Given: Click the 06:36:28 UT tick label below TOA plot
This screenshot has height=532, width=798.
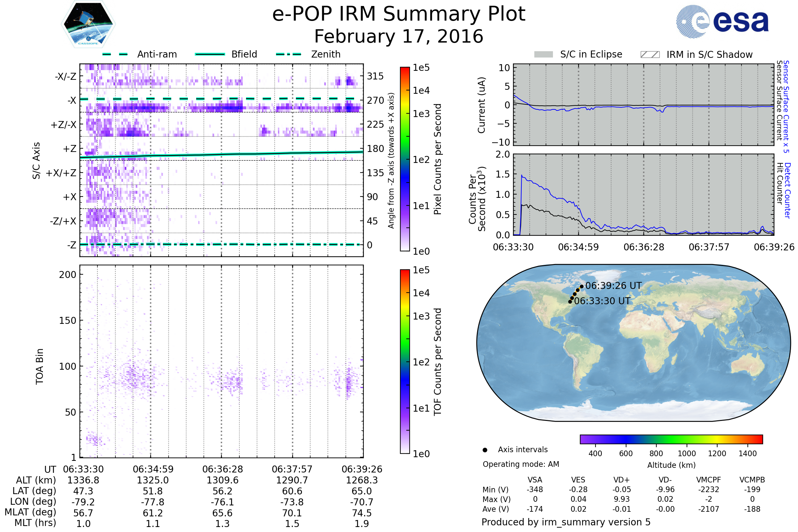Looking at the screenshot, I should click(222, 469).
